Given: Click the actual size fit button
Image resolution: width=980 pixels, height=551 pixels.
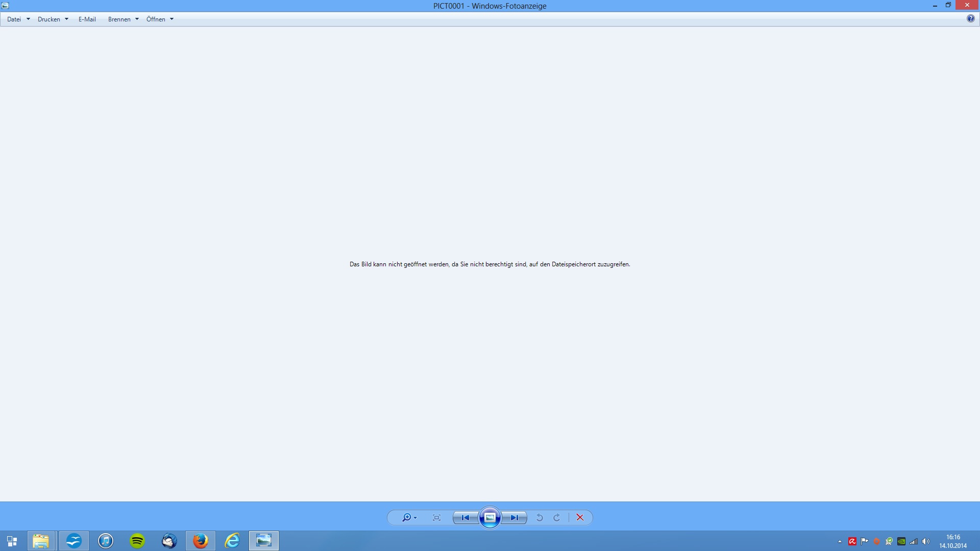Looking at the screenshot, I should (436, 517).
